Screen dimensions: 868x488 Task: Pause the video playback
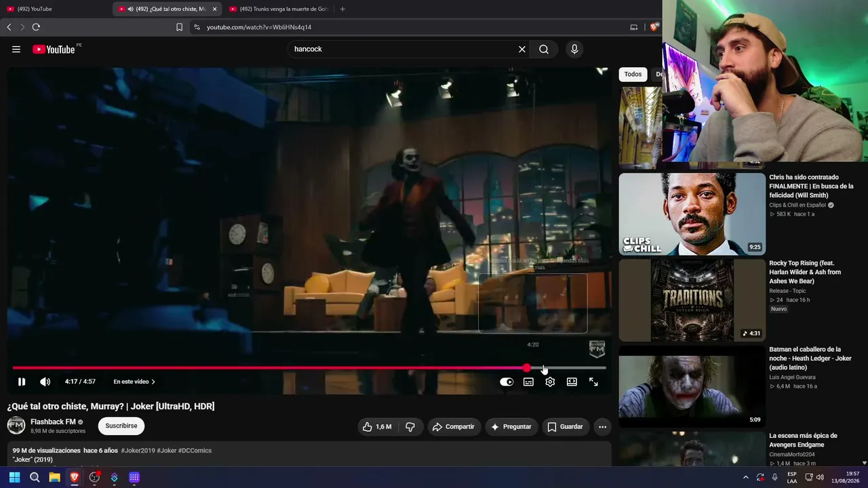(x=22, y=382)
